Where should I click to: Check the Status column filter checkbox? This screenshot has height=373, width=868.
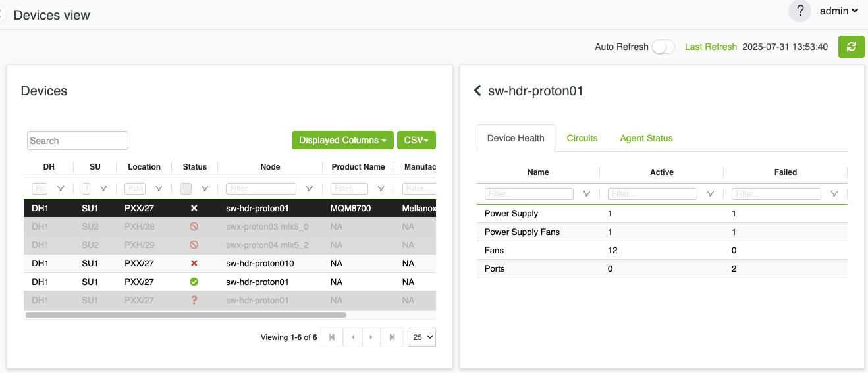coord(186,189)
